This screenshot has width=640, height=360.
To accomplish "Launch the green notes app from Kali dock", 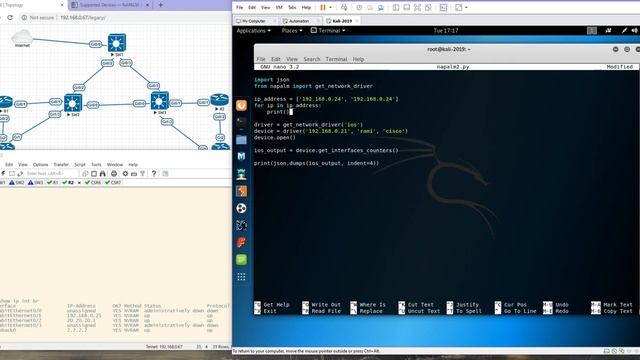I will [241, 260].
